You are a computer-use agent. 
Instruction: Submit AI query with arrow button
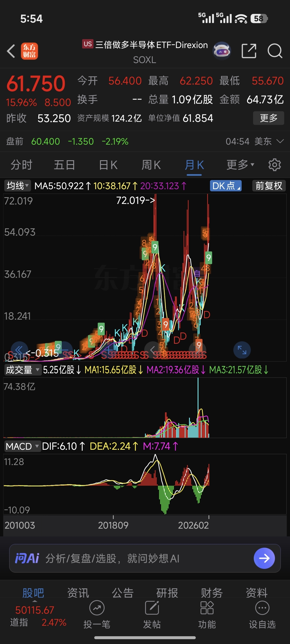264,558
